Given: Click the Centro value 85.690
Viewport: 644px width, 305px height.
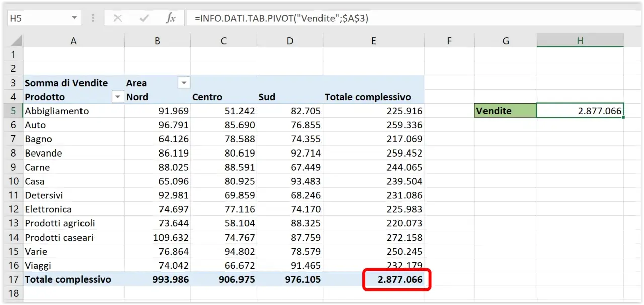Looking at the screenshot, I should (239, 125).
